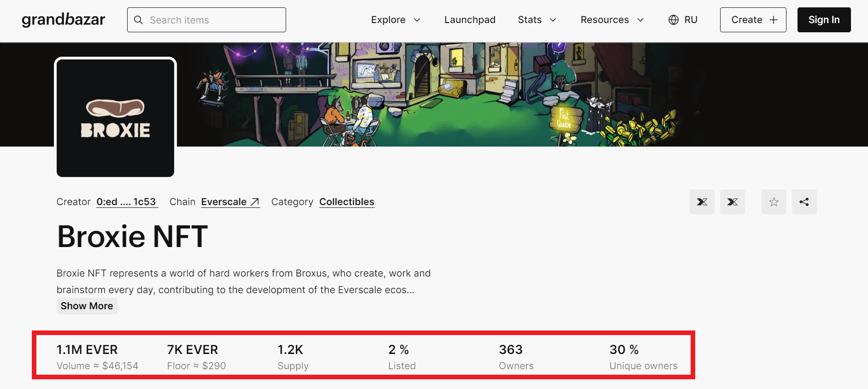Screen dimensions: 868x389
Task: Click the 7K EVER floor value
Action: point(193,350)
